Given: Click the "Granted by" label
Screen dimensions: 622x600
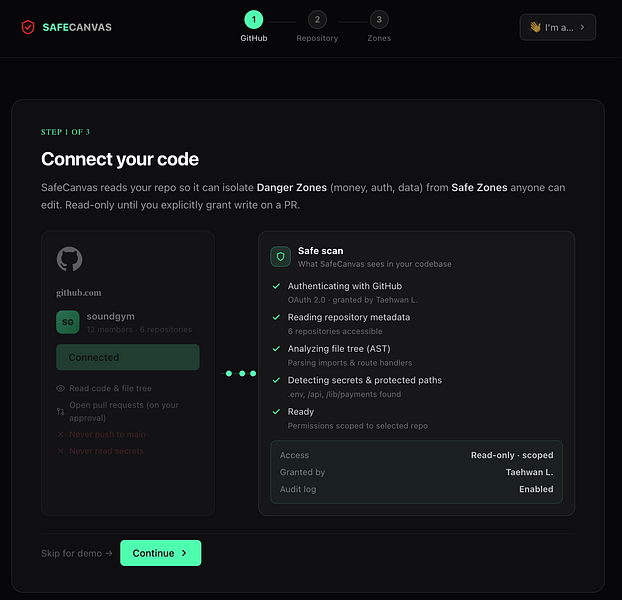Looking at the screenshot, I should [302, 472].
